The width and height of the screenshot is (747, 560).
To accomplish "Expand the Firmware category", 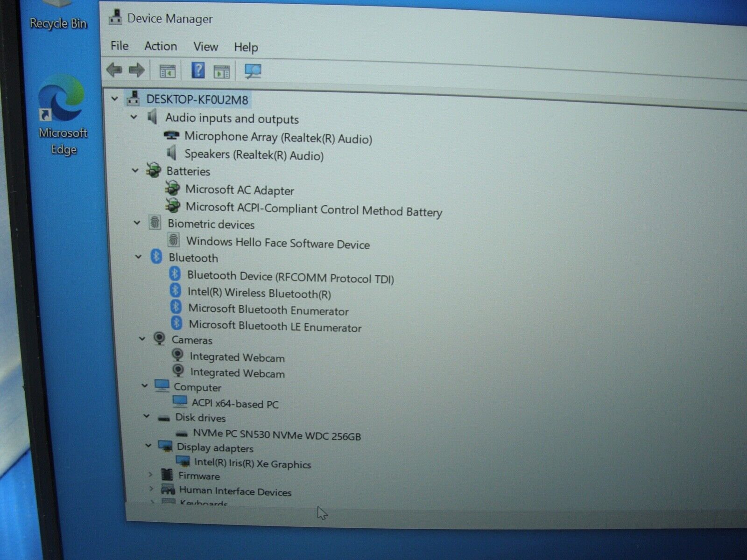I will click(150, 474).
